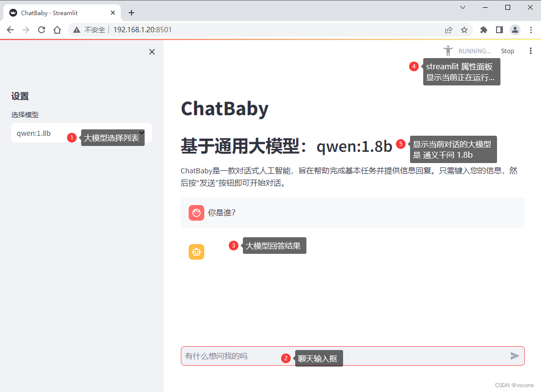This screenshot has width=541, height=392.
Task: Click the user message text 你是谁?
Action: coord(221,213)
